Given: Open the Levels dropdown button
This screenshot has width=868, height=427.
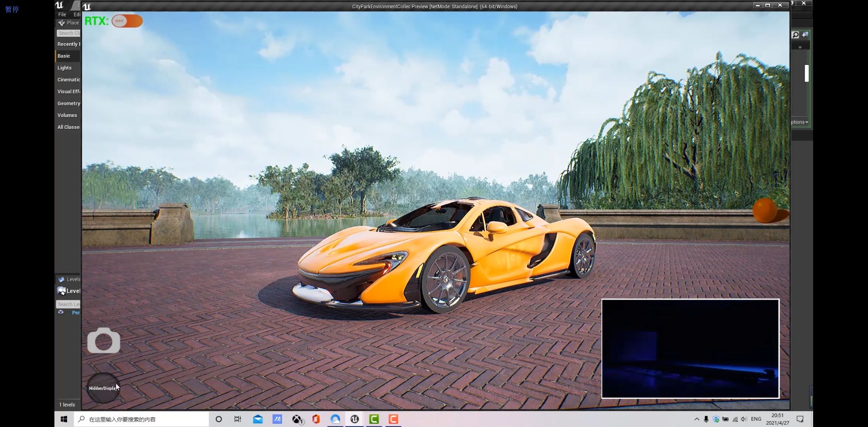Looking at the screenshot, I should pyautogui.click(x=68, y=291).
